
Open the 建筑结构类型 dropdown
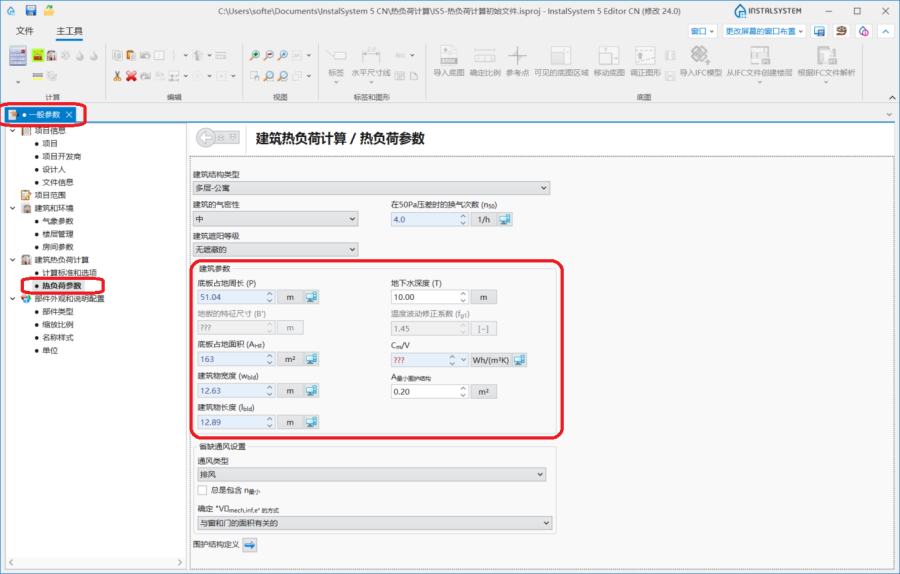(371, 188)
